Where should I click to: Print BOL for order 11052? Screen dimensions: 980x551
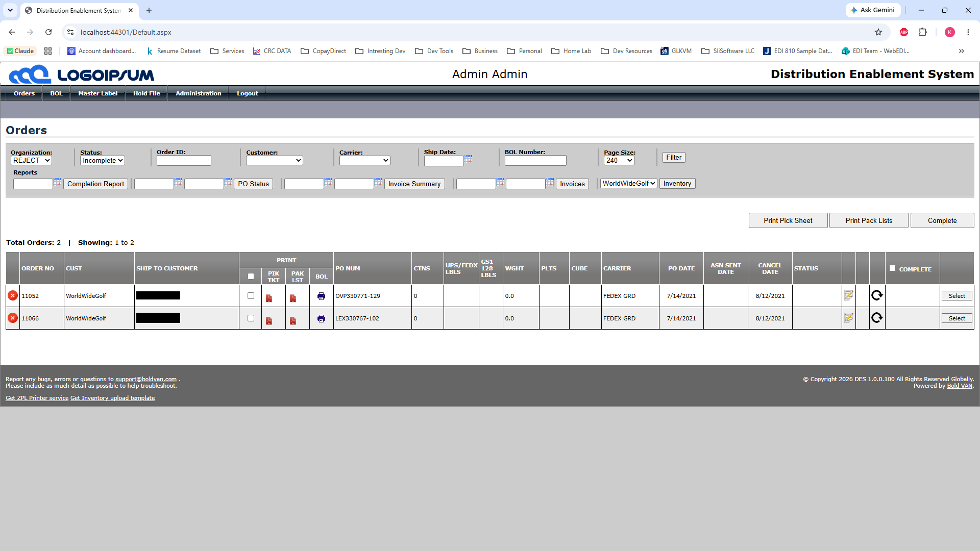tap(321, 296)
